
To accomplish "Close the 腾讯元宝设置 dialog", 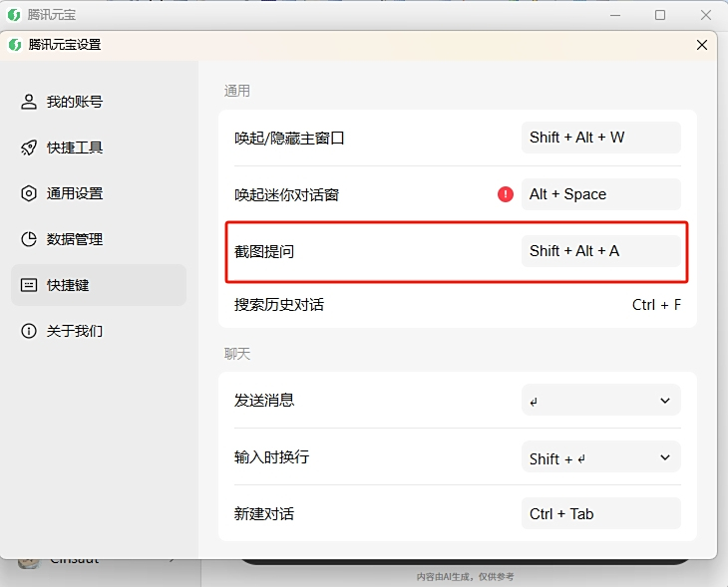I will (702, 45).
